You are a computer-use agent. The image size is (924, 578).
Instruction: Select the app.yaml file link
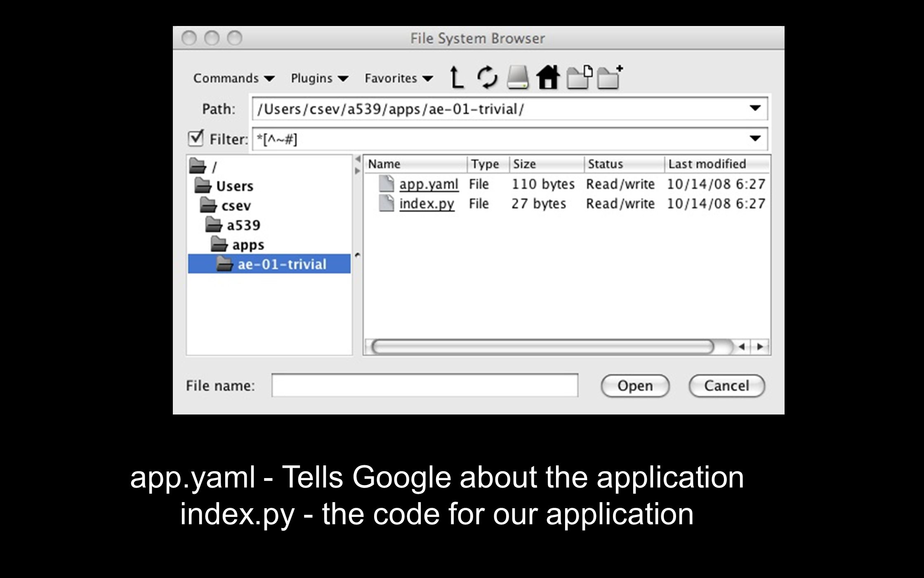pyautogui.click(x=429, y=184)
